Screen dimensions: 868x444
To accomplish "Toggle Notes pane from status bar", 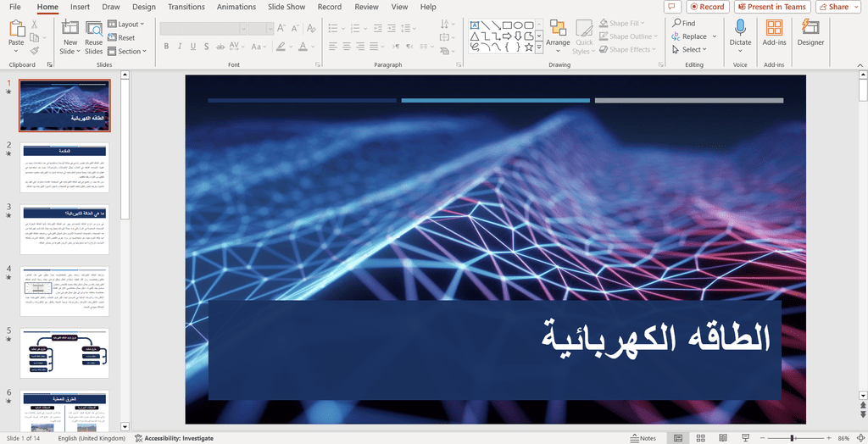I will 643,438.
